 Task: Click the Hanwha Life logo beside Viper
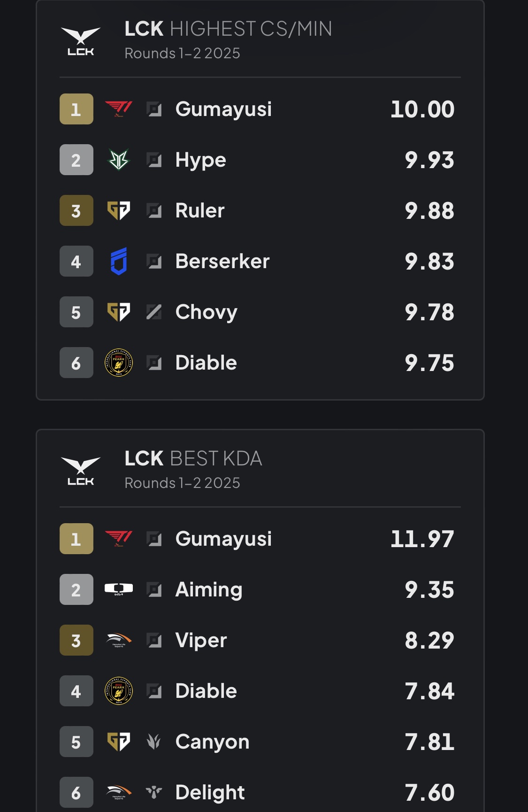(119, 640)
